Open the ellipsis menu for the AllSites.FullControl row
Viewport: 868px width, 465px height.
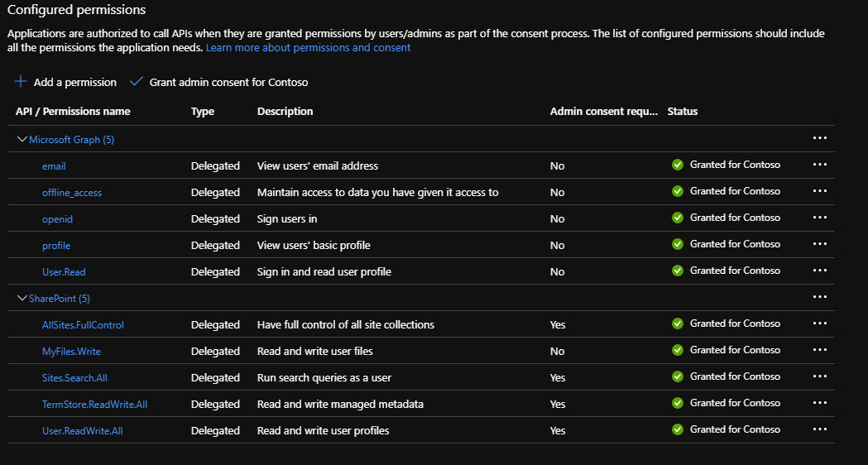(x=819, y=324)
